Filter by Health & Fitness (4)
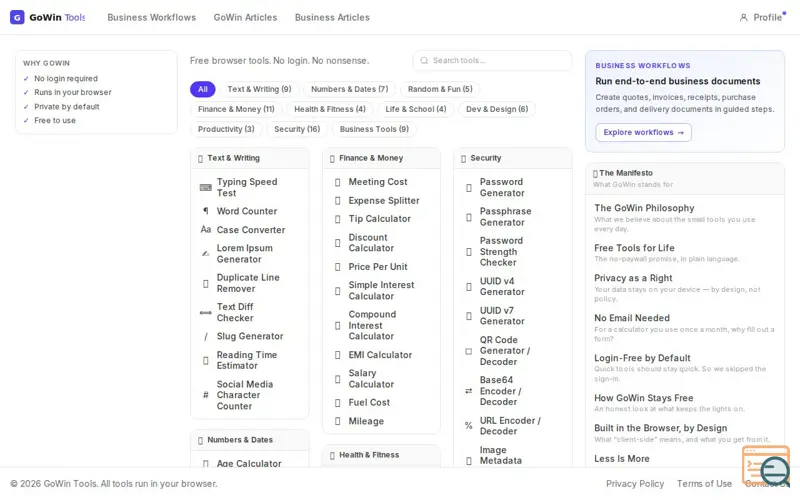 (330, 109)
